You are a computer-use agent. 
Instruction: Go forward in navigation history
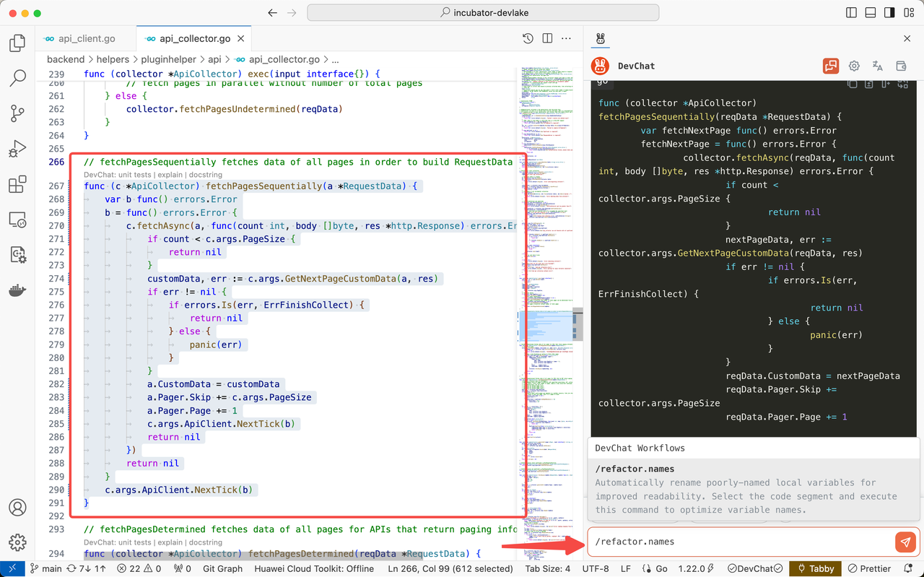(292, 13)
